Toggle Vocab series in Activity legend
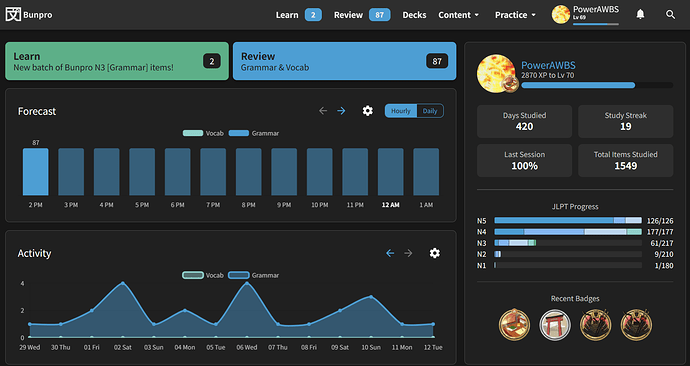Viewport: 690px width, 366px height. 203,275
